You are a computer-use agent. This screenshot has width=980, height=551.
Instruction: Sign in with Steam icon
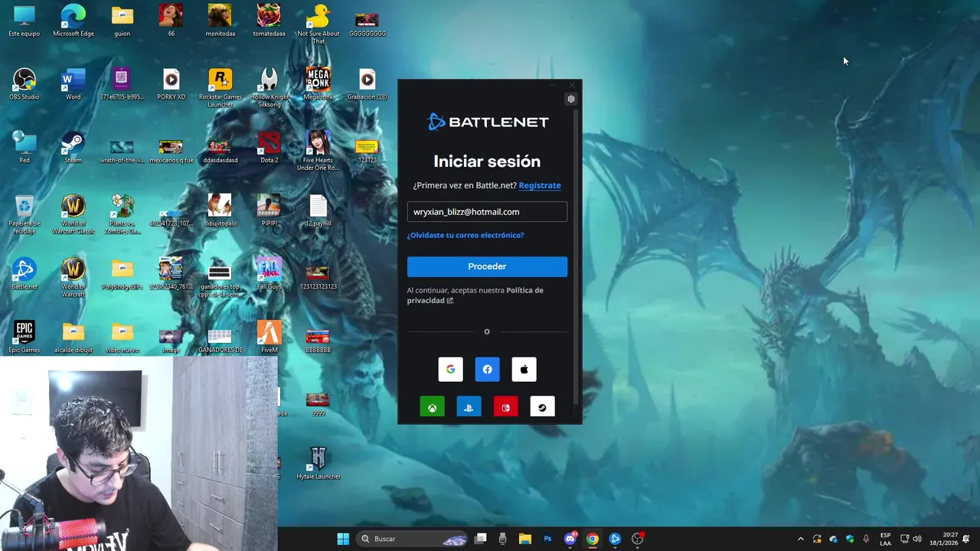click(542, 407)
